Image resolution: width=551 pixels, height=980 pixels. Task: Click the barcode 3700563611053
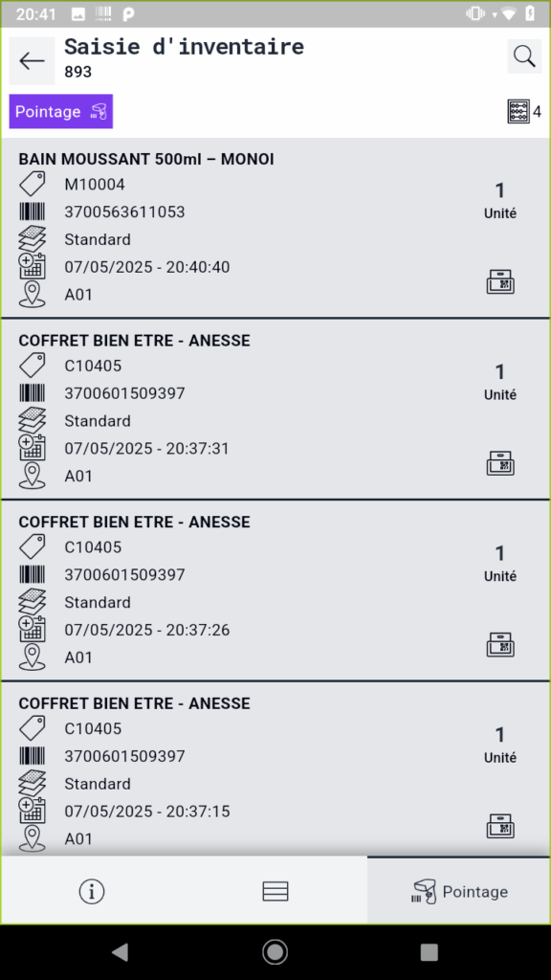(x=125, y=212)
